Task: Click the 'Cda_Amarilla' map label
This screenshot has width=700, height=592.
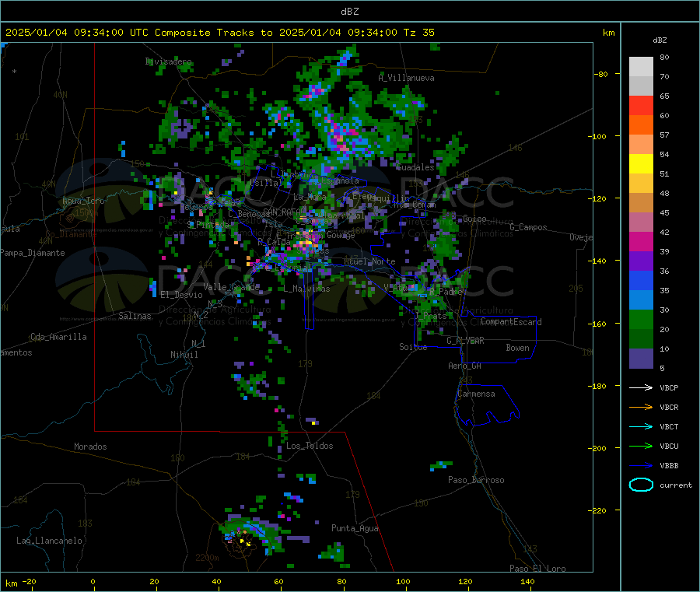Action: click(58, 337)
